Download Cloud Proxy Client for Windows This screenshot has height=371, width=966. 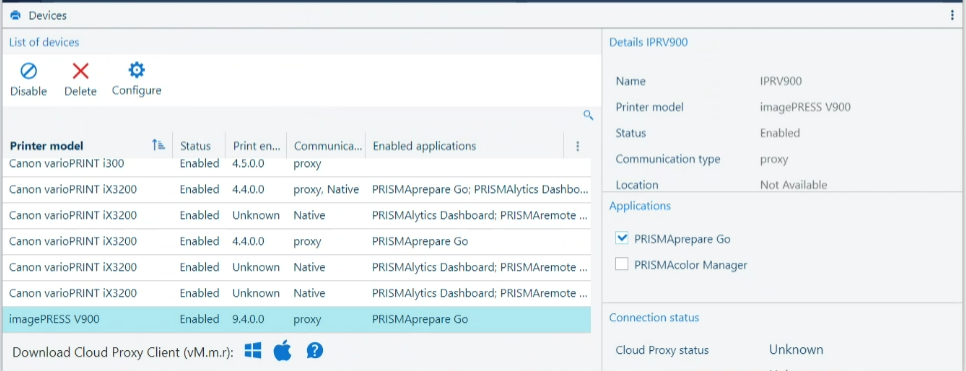253,351
